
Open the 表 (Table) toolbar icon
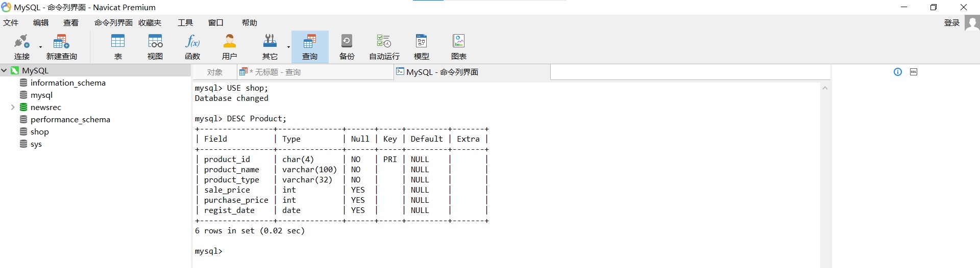click(118, 47)
